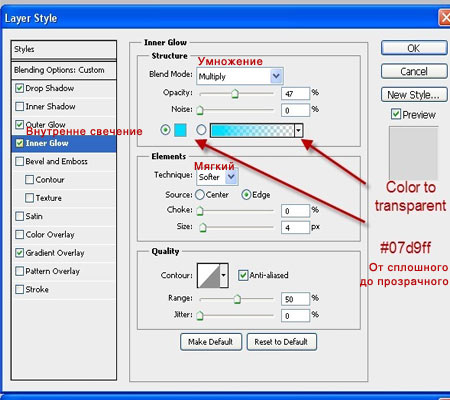Viewport: 450px width, 400px height.
Task: Enable the Texture sub-option checkbox
Action: click(29, 198)
